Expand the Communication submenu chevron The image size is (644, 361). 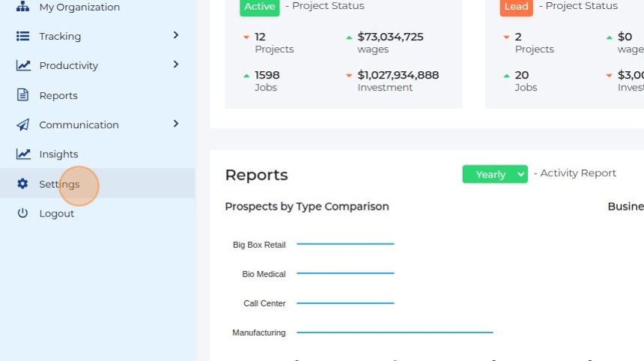175,124
